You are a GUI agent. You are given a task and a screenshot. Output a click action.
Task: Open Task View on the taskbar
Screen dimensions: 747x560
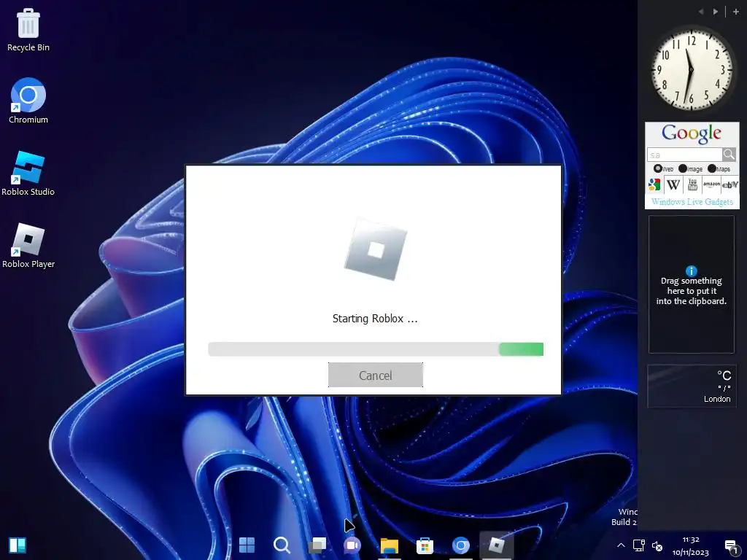click(317, 545)
